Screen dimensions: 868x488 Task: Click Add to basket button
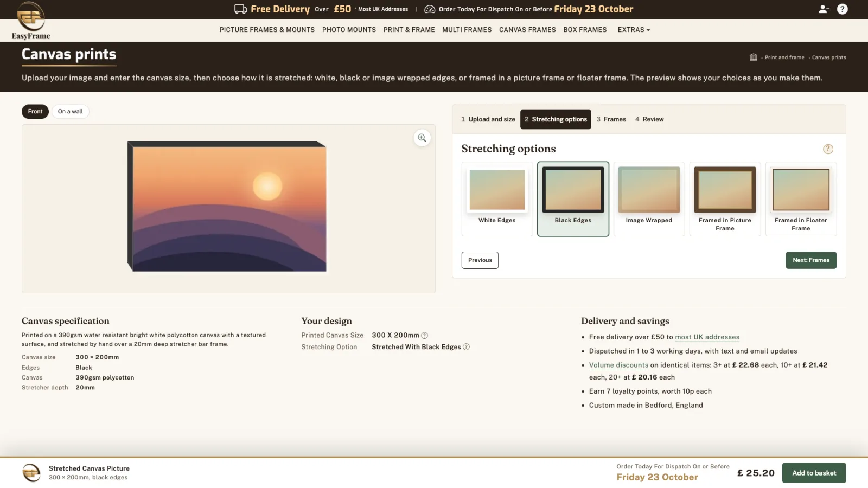point(814,473)
